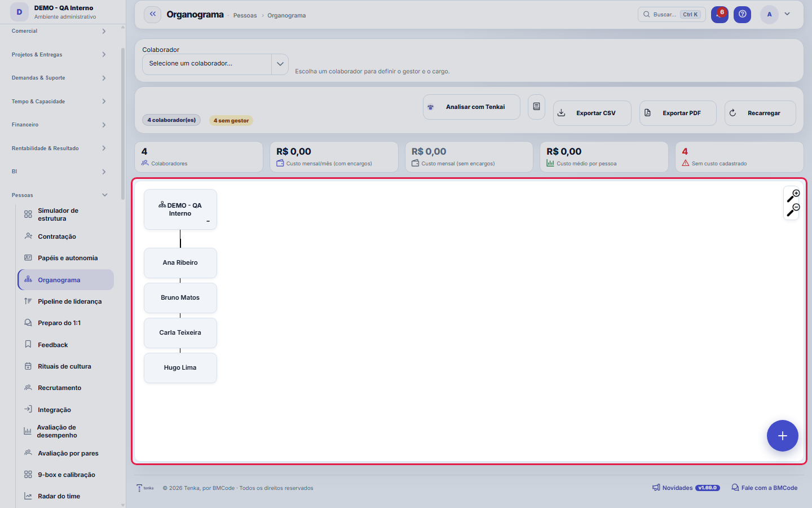Go to the Integração page

pos(65,410)
